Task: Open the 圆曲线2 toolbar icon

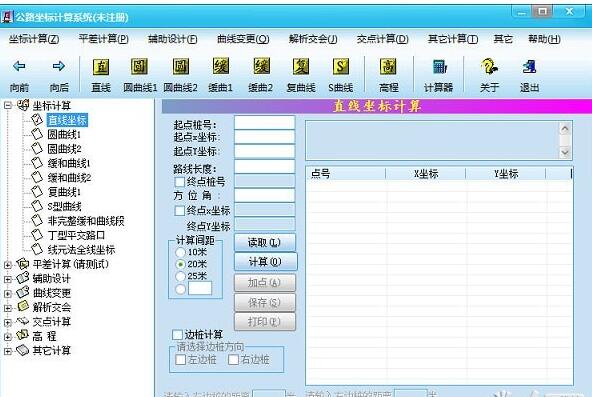Action: coord(180,67)
